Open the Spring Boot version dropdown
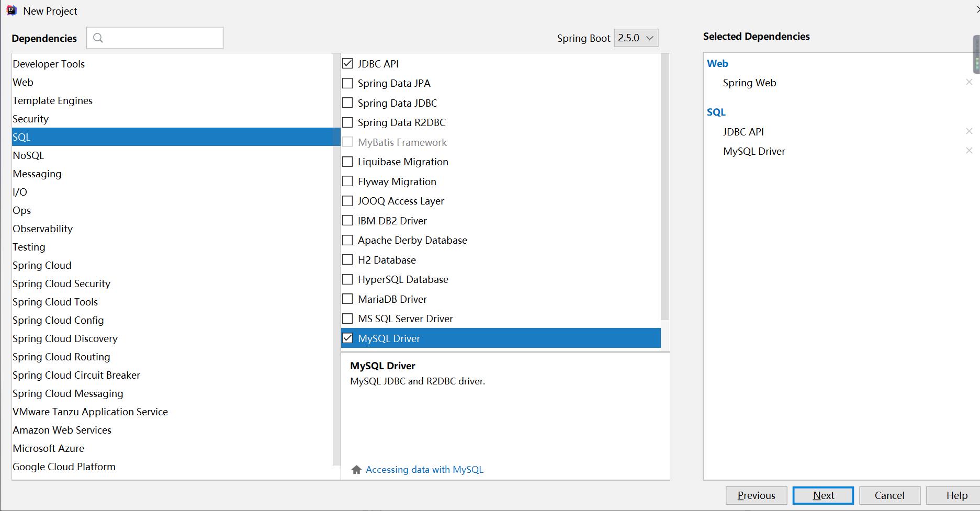980x511 pixels. tap(636, 38)
